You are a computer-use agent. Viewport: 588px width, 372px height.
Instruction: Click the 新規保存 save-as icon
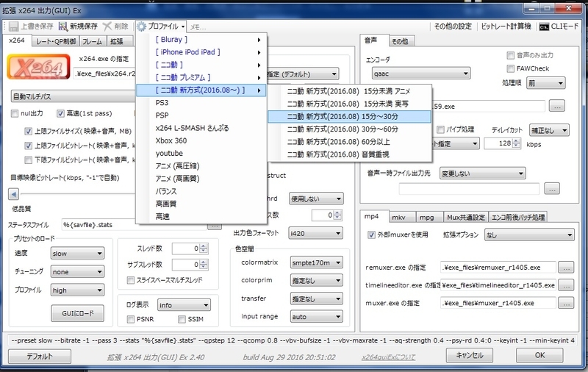click(x=63, y=26)
